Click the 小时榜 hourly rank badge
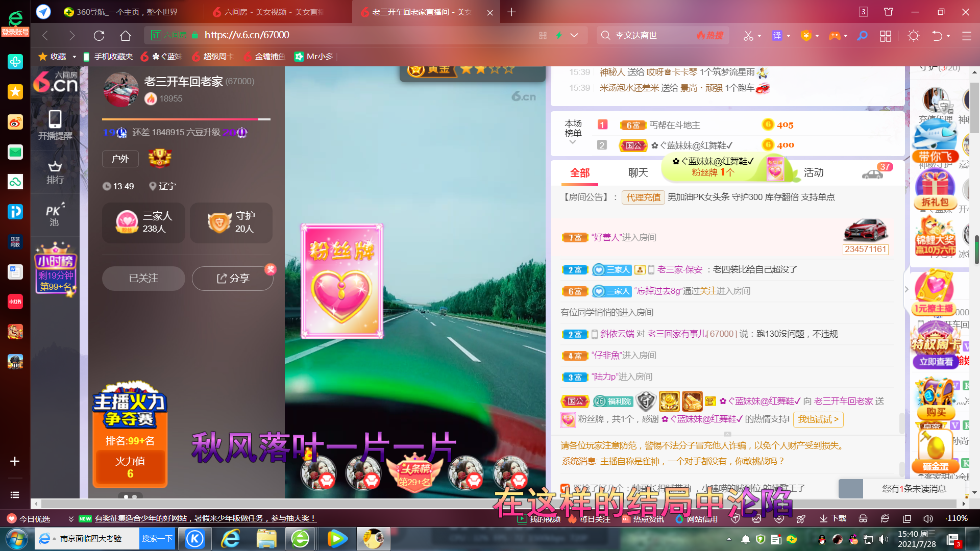 [x=56, y=268]
